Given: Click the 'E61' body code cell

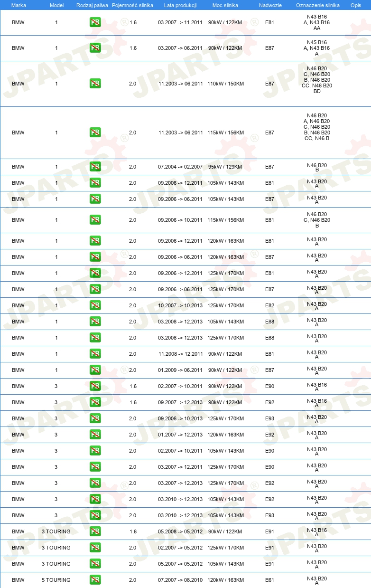Looking at the screenshot, I should 269,580.
